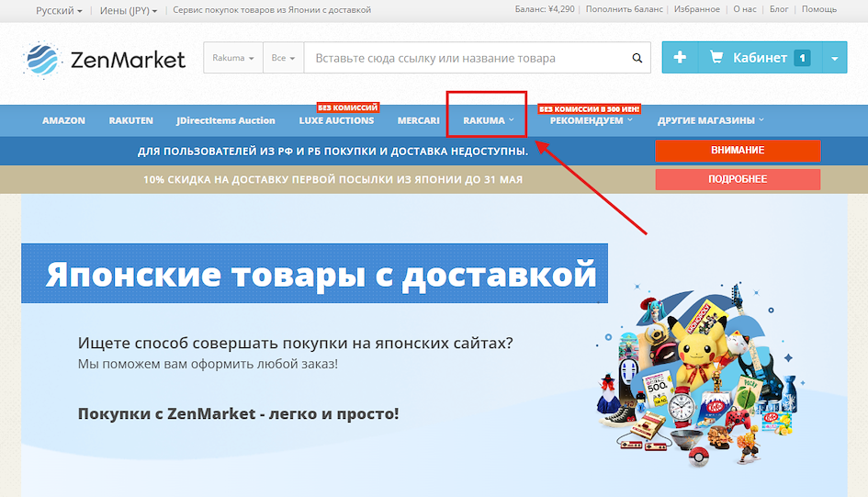868x497 pixels.
Task: Click the product search input field
Action: pyautogui.click(x=464, y=58)
